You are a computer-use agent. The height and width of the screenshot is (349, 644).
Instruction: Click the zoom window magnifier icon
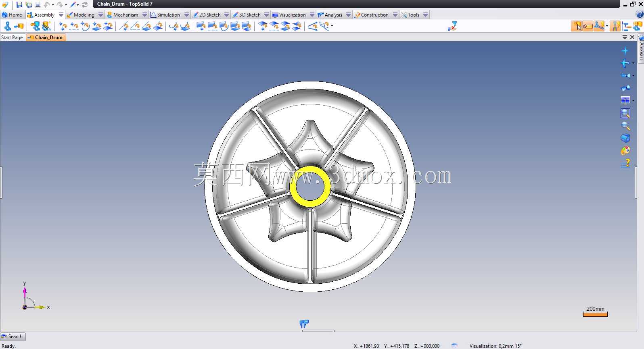pyautogui.click(x=625, y=113)
